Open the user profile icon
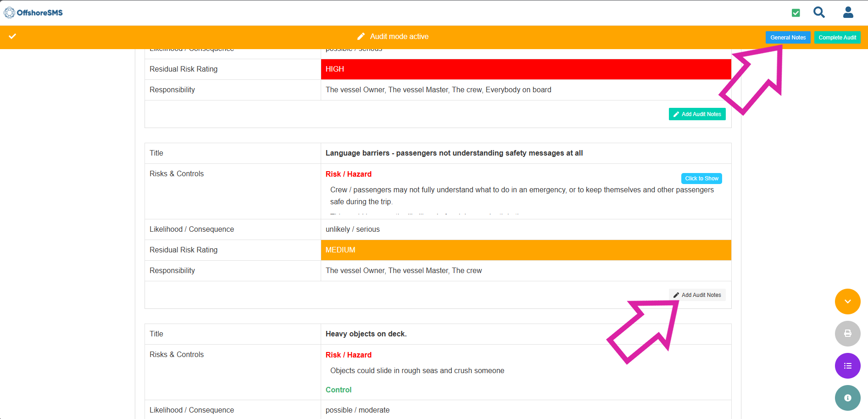 click(x=848, y=12)
